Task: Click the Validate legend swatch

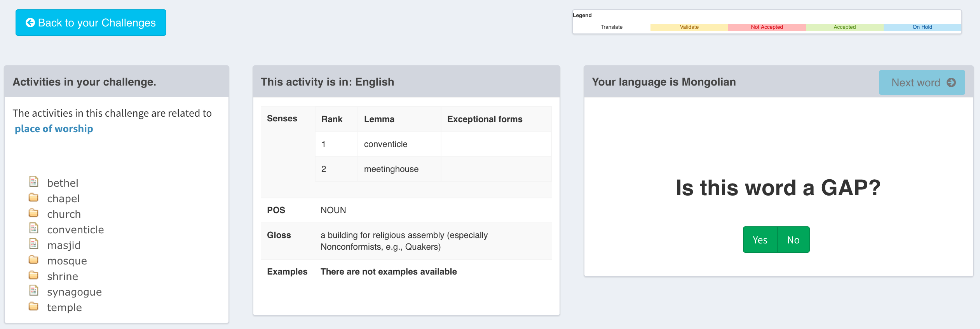Action: [x=689, y=27]
